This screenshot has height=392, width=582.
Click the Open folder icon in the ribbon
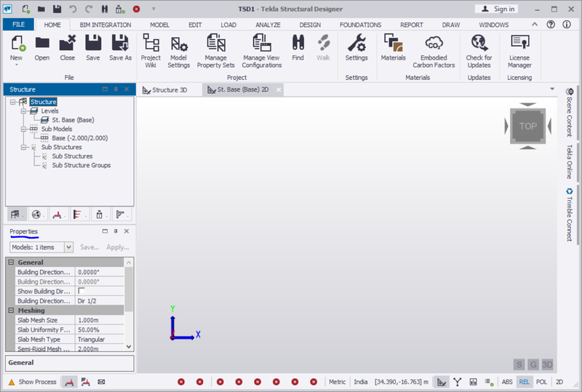(x=42, y=44)
